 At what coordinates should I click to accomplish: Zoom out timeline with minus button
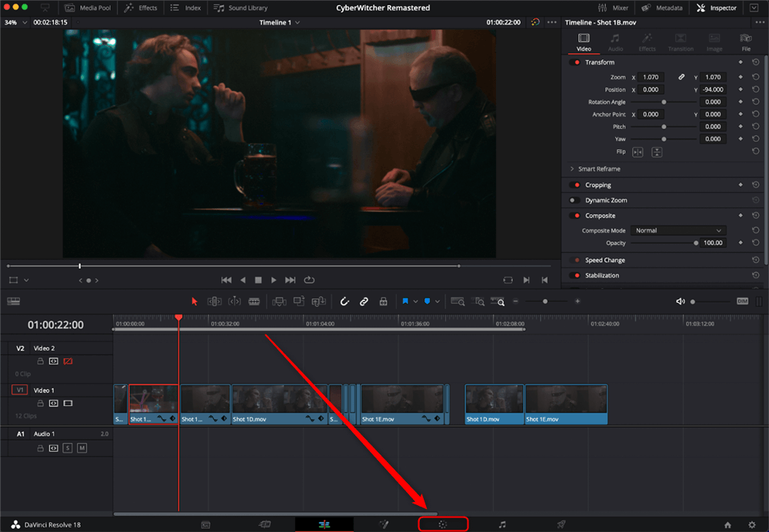point(515,301)
